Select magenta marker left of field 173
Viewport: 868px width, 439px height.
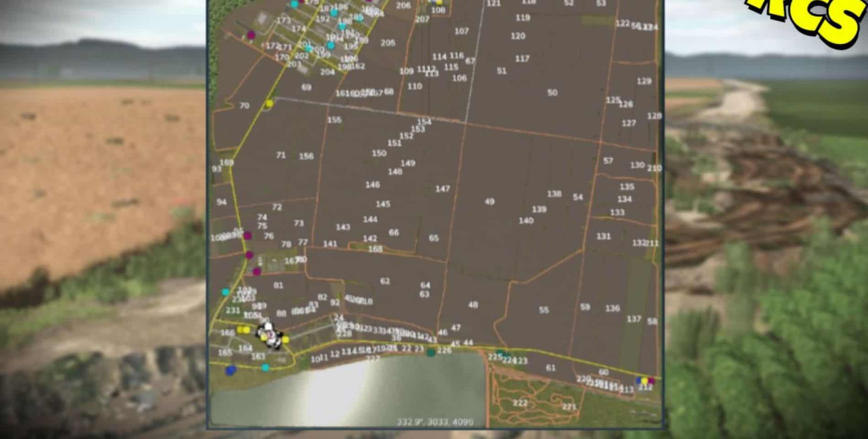point(251,34)
